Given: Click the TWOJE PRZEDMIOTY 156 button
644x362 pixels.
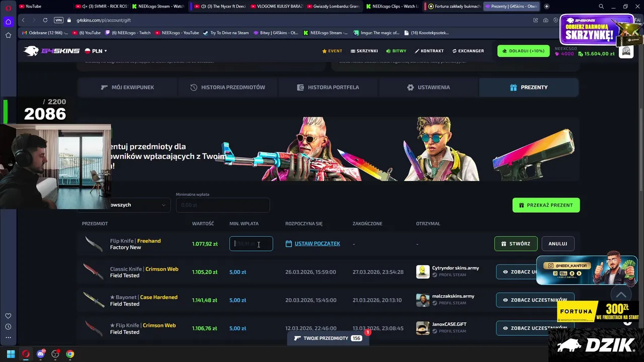Looking at the screenshot, I should point(328,338).
